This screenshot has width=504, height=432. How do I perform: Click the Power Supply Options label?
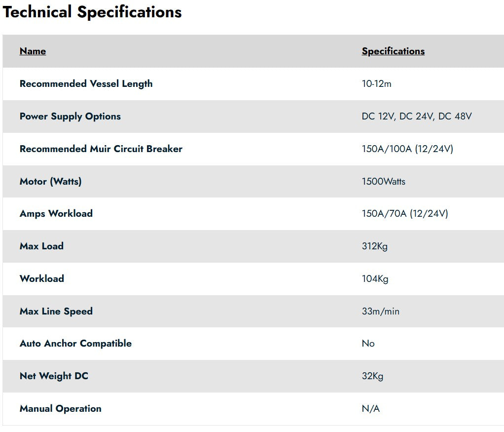coord(70,117)
